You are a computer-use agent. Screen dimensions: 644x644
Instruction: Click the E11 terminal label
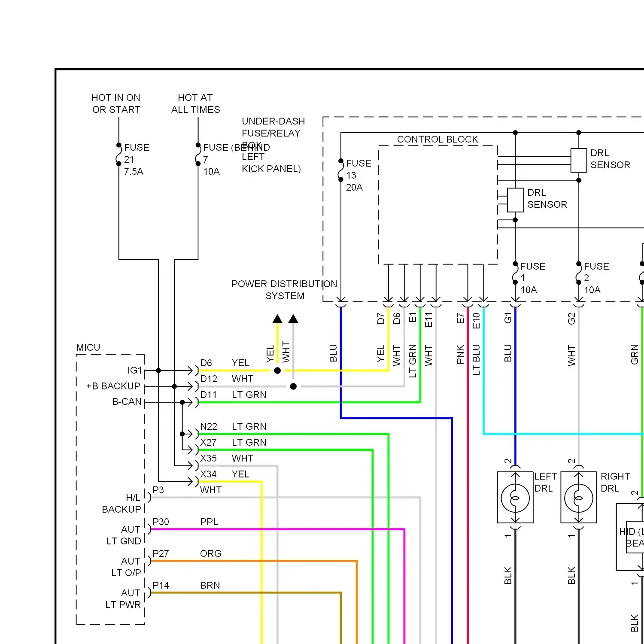(x=428, y=320)
